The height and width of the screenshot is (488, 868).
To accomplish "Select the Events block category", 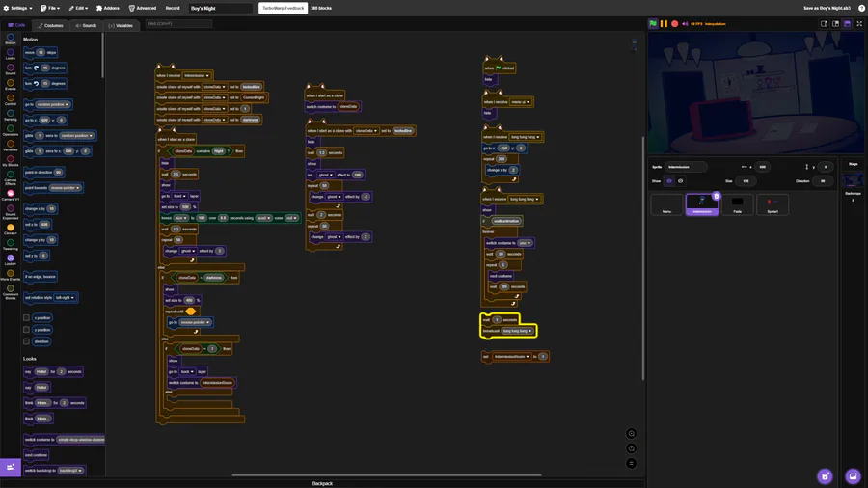I will point(10,85).
